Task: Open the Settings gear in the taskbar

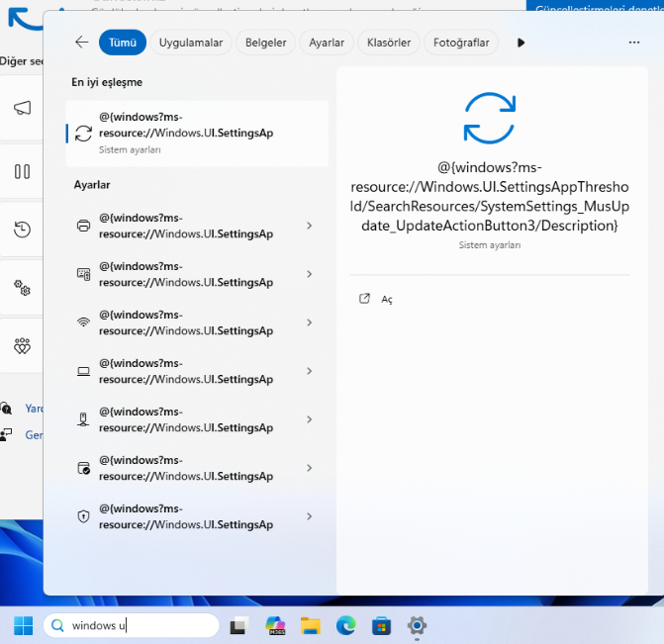Action: click(x=417, y=625)
